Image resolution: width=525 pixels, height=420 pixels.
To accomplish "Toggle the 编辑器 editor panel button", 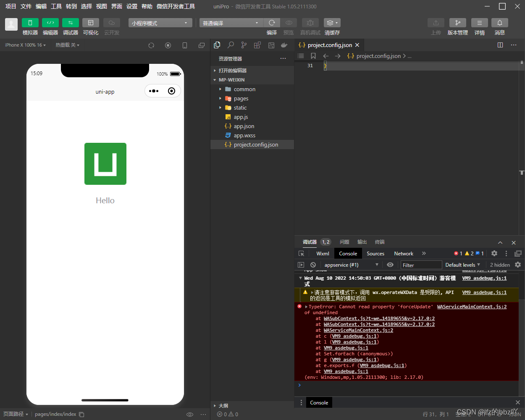I will coord(50,23).
